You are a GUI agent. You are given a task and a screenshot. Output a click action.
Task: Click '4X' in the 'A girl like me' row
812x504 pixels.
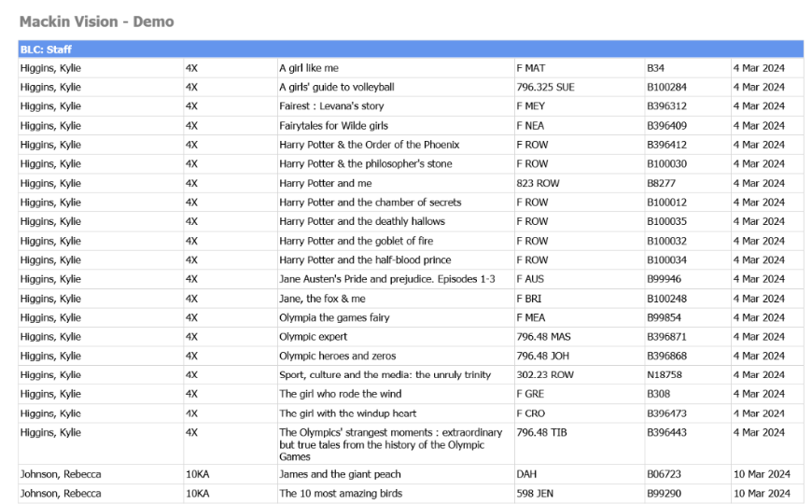pyautogui.click(x=191, y=68)
